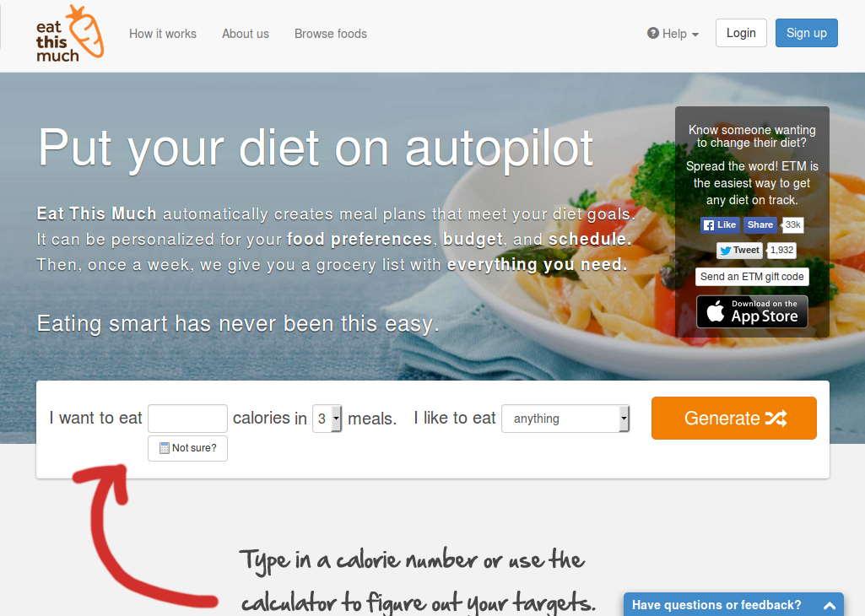
Task: Click the Facebook Share button
Action: (760, 225)
